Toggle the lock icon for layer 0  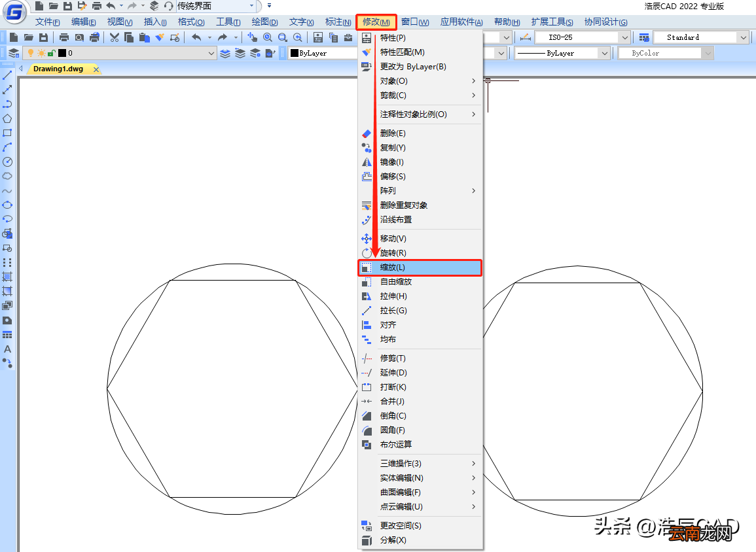[51, 53]
